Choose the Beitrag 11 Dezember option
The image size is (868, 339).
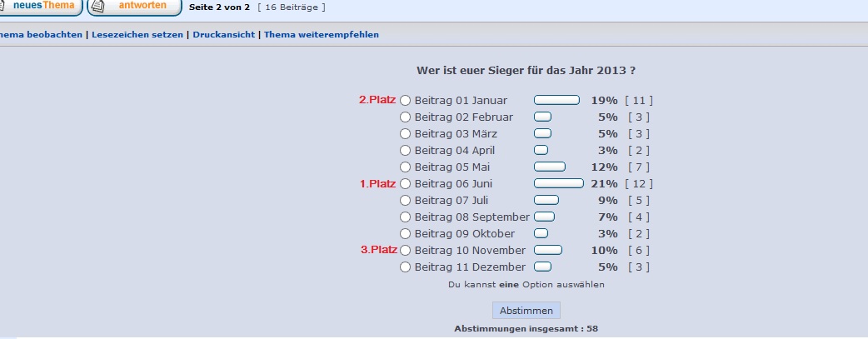406,267
